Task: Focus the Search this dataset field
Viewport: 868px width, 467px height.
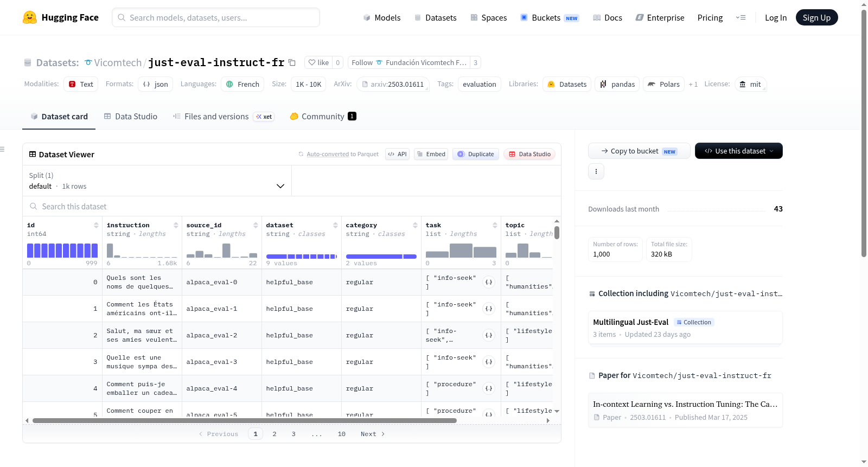Action: point(292,207)
